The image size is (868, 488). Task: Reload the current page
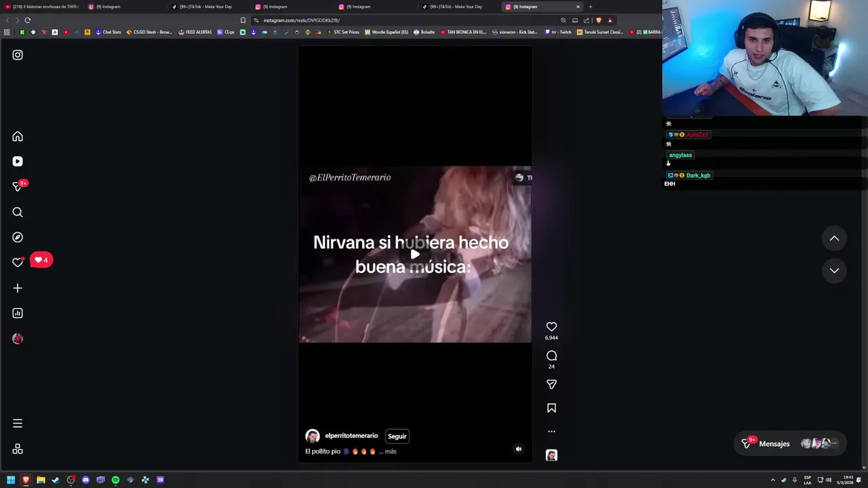[28, 20]
